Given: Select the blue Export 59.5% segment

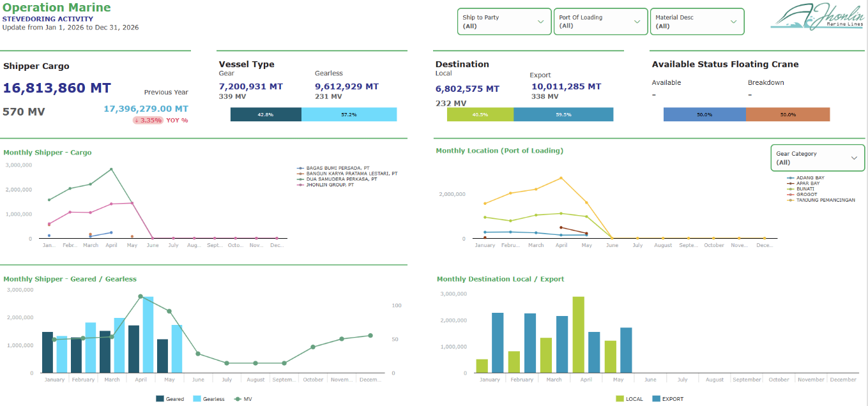Looking at the screenshot, I should tap(563, 114).
